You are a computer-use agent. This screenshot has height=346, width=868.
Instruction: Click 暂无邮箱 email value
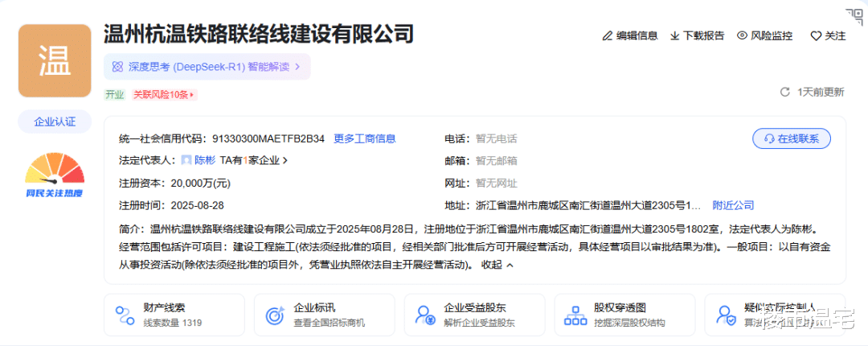[x=497, y=161]
